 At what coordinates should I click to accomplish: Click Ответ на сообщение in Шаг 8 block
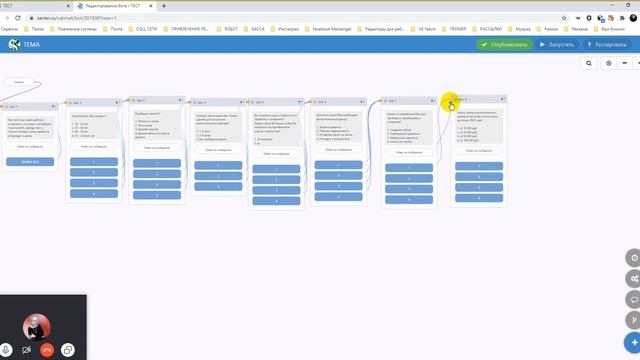479,151
